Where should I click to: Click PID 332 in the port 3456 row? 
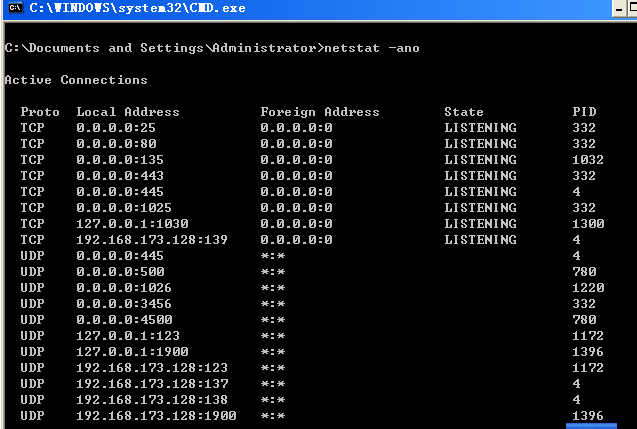pos(584,303)
